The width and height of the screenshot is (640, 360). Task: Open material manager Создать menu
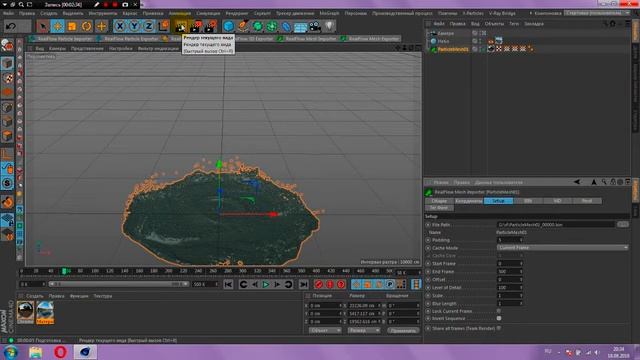(35, 296)
